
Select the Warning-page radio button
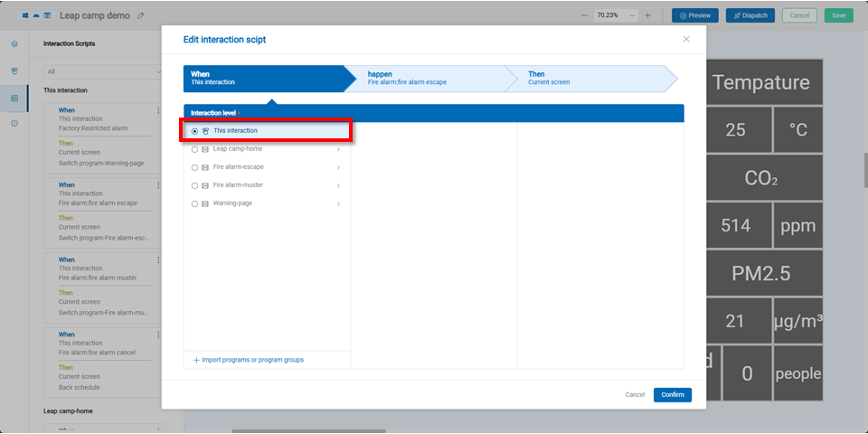coord(194,203)
